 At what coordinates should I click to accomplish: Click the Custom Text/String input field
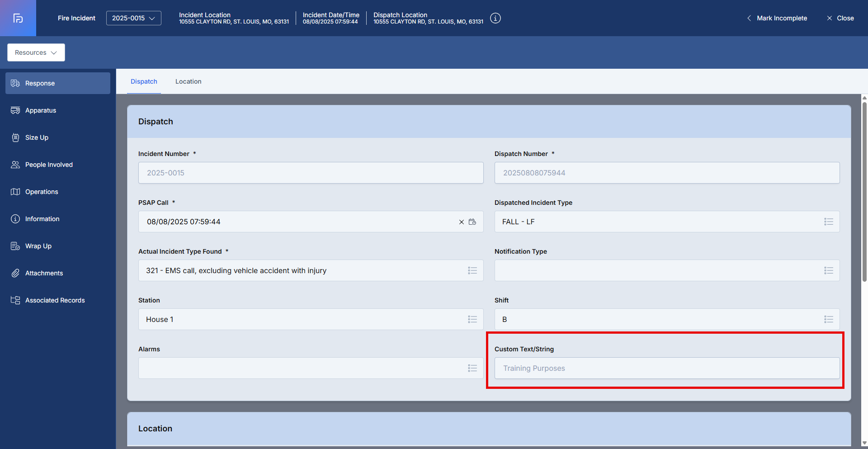[x=667, y=368]
